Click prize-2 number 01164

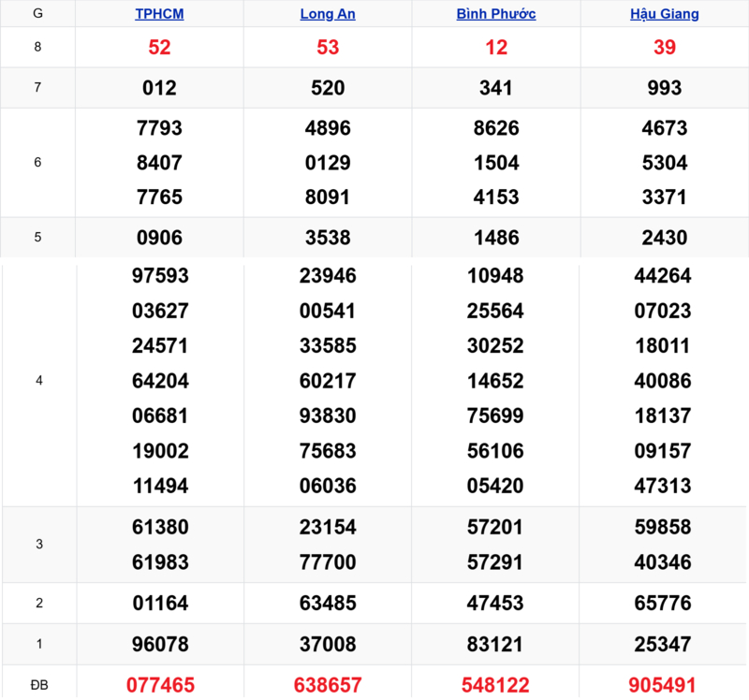pos(160,603)
